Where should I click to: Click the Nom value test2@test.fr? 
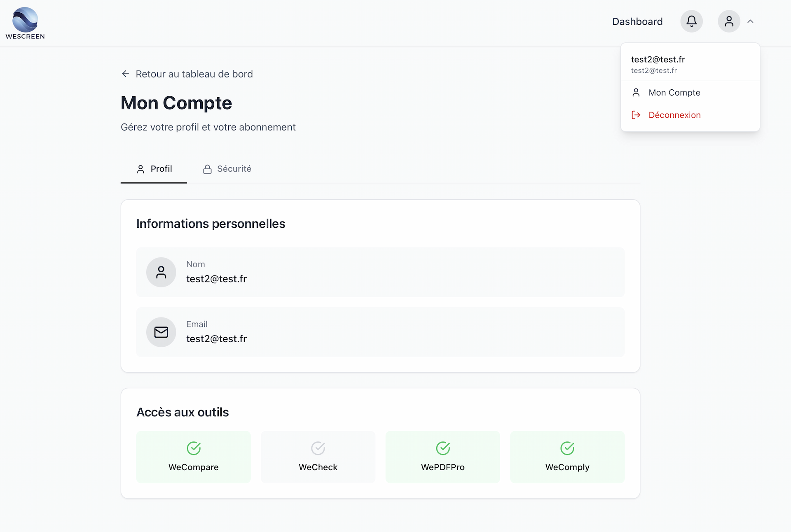coord(216,279)
